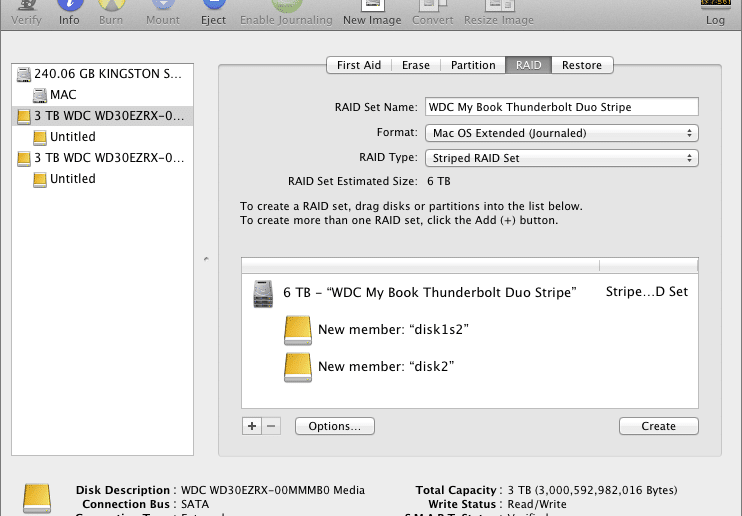742x516 pixels.
Task: Select New member disk2 row
Action: [x=470, y=367]
